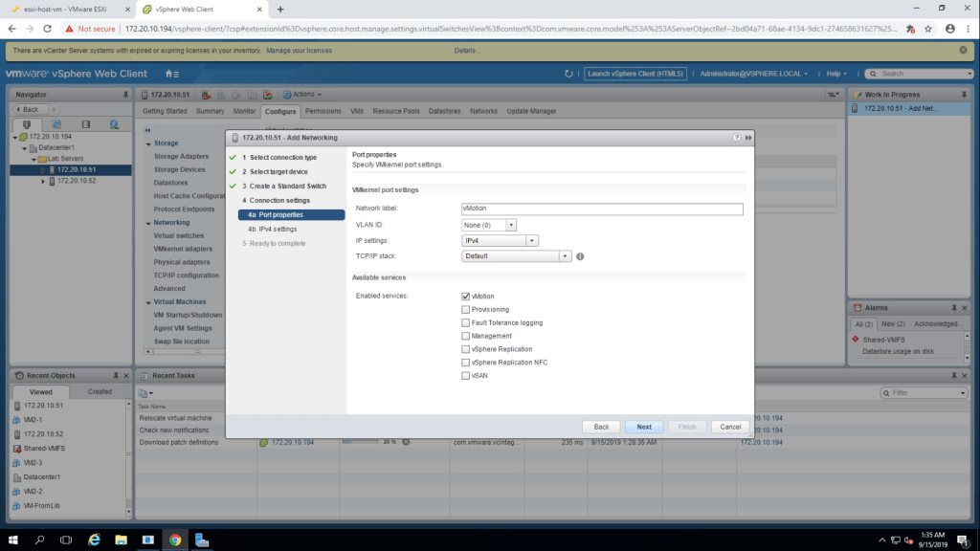Click the Next button in the wizard
The width and height of the screenshot is (980, 551).
[644, 427]
